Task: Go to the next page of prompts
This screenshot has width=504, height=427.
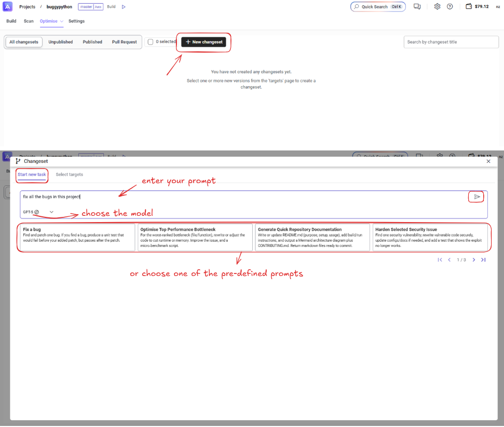Action: tap(473, 260)
